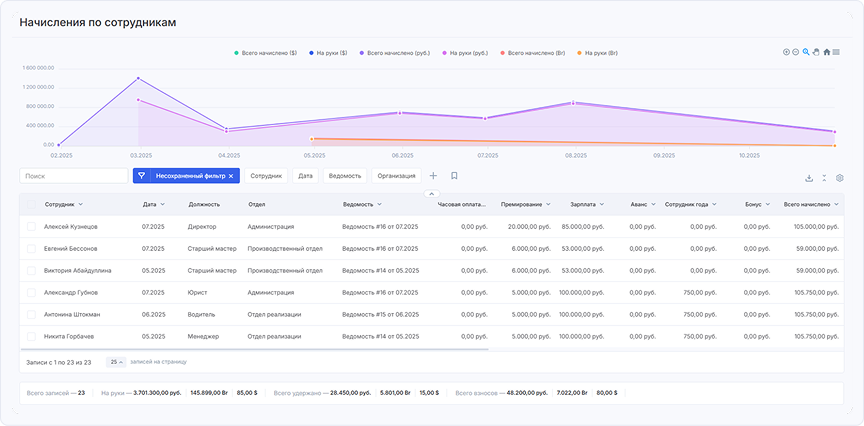Open the chart hamburger menu
This screenshot has height=426, width=864.
click(x=836, y=52)
